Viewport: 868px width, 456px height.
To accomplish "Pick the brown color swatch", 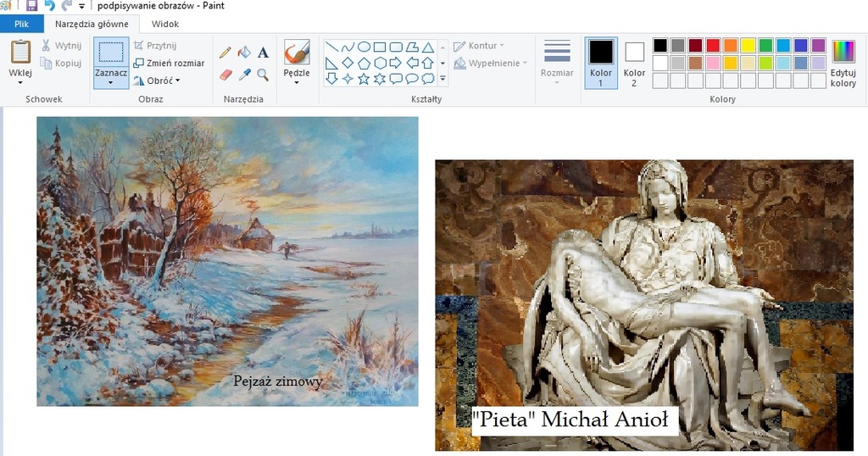I will 695,63.
